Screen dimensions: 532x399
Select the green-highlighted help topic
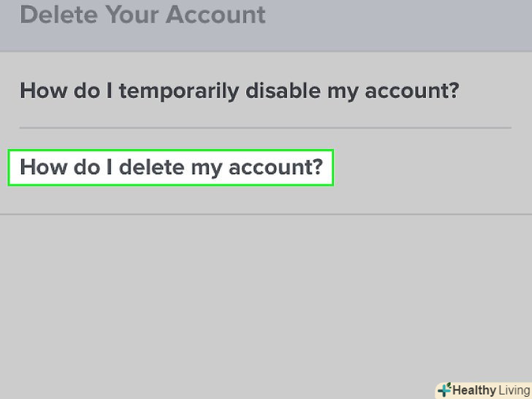pos(171,167)
